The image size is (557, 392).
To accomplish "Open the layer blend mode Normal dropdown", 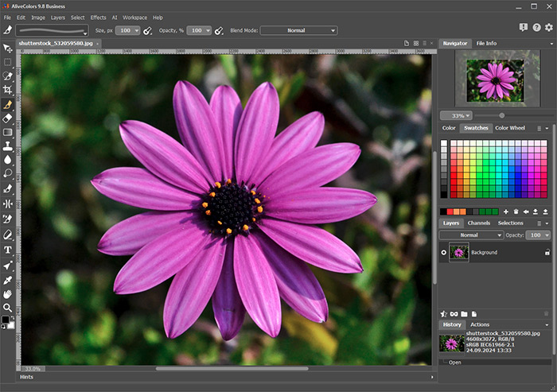I will pyautogui.click(x=471, y=235).
